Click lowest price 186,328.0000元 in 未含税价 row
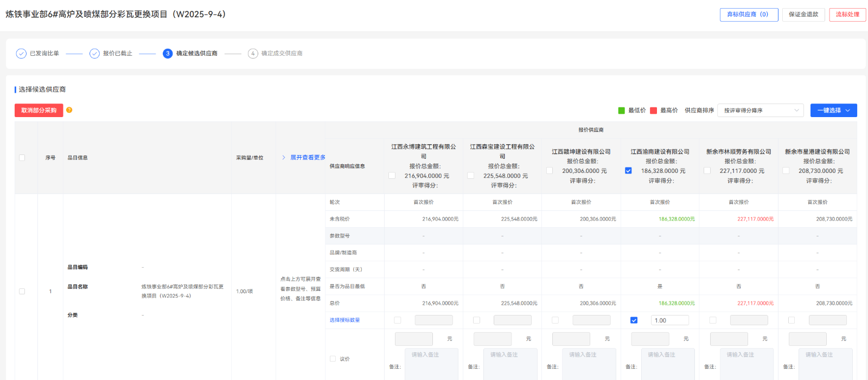868x380 pixels. 676,219
